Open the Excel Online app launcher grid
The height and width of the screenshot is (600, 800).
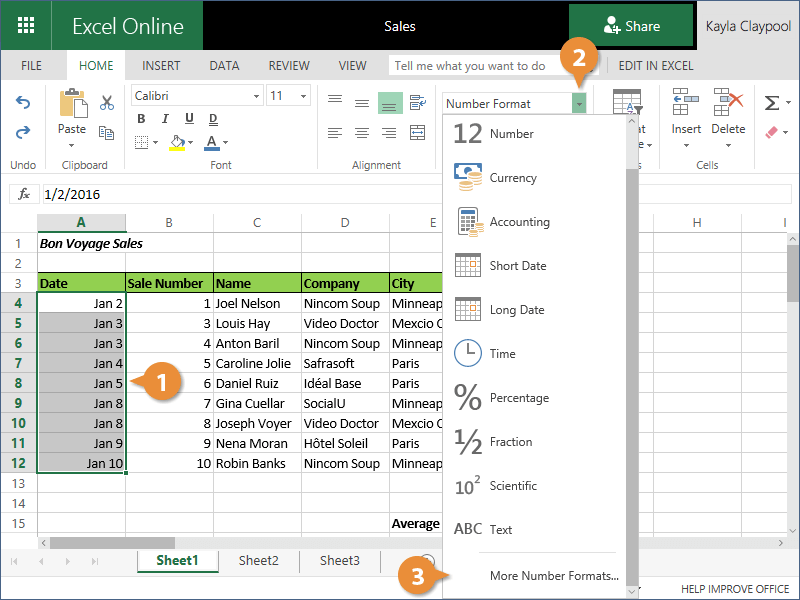[x=26, y=26]
